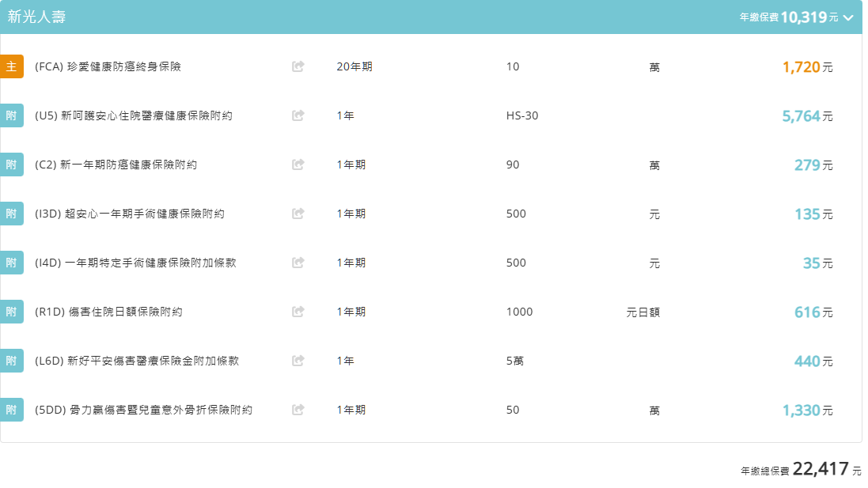
Task: Click share icon beside FCA 珍愛健康防癌終身保險
Action: 298,66
